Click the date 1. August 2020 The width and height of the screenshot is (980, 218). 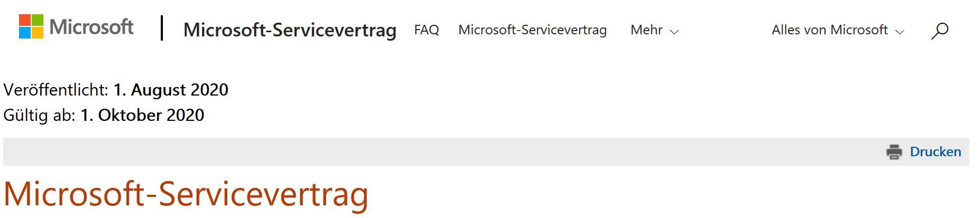pyautogui.click(x=171, y=90)
